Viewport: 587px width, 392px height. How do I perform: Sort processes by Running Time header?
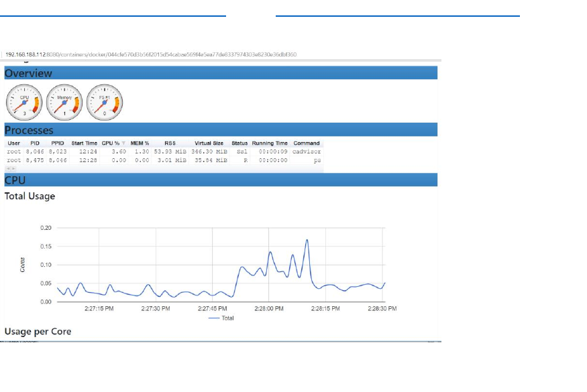270,143
